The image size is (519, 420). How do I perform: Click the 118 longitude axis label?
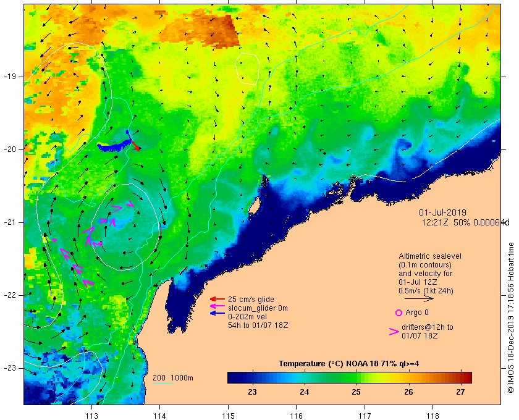(x=433, y=416)
